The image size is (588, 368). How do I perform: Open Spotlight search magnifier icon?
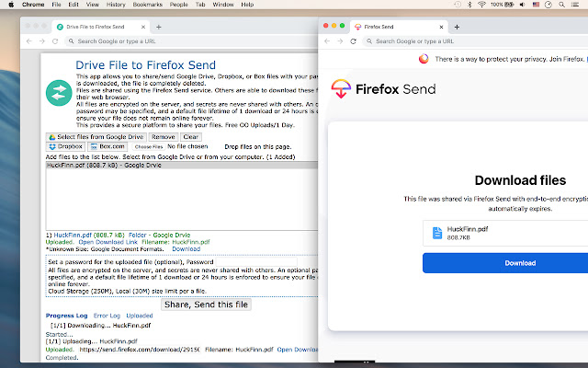561,5
